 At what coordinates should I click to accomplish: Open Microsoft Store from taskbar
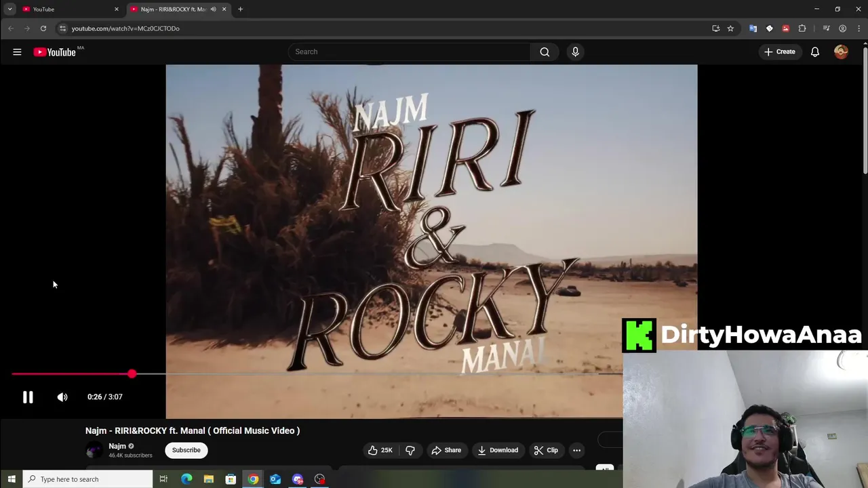[231, 479]
